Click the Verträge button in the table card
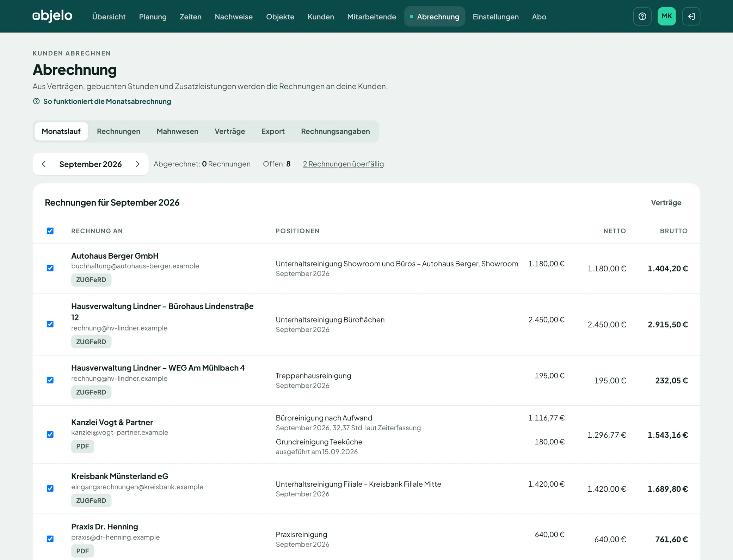 666,203
